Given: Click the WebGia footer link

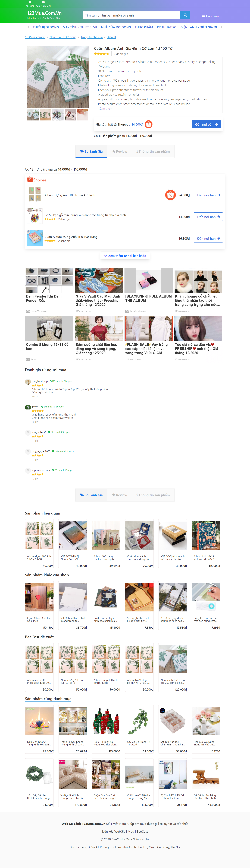Looking at the screenshot, I should click(x=120, y=832).
